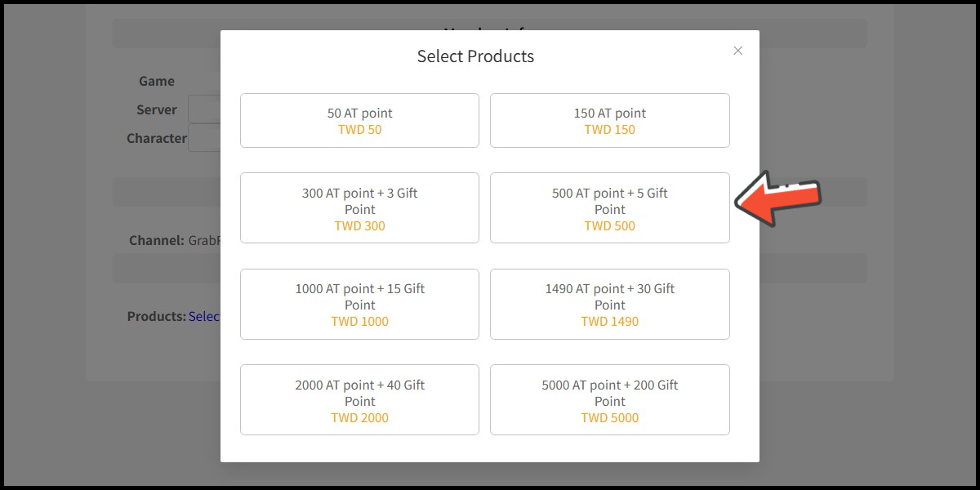Choose 1000 AT point + 15 Gift Point
This screenshot has width=980, height=490.
coord(359,304)
